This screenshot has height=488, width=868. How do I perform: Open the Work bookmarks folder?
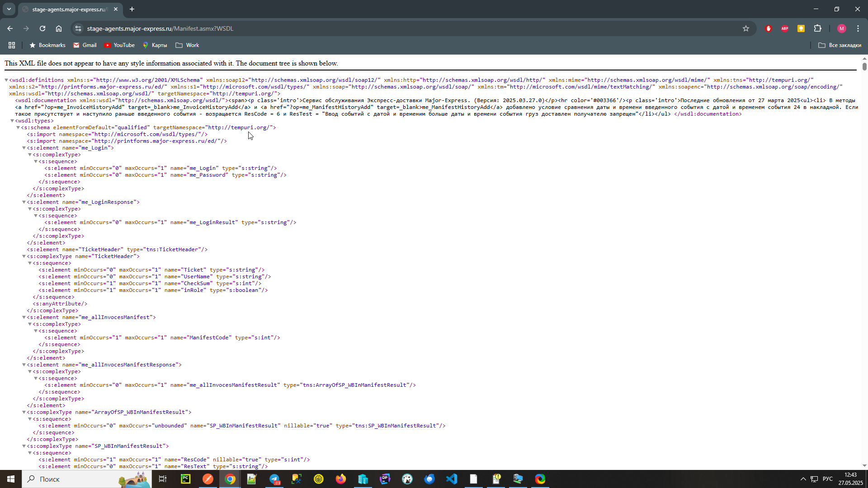(x=187, y=45)
